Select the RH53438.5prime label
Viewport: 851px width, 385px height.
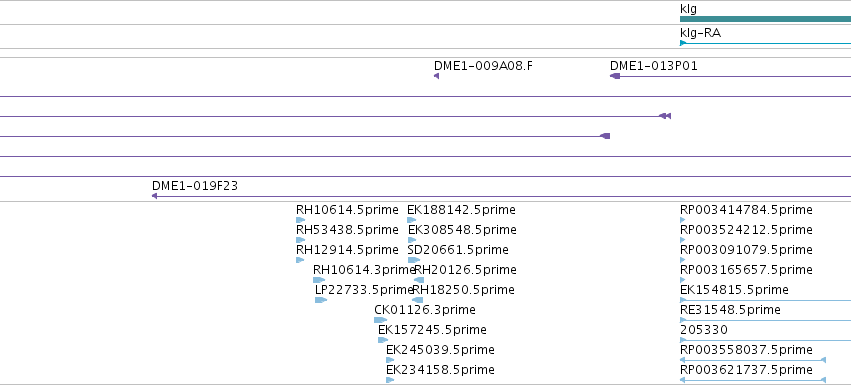pos(347,230)
